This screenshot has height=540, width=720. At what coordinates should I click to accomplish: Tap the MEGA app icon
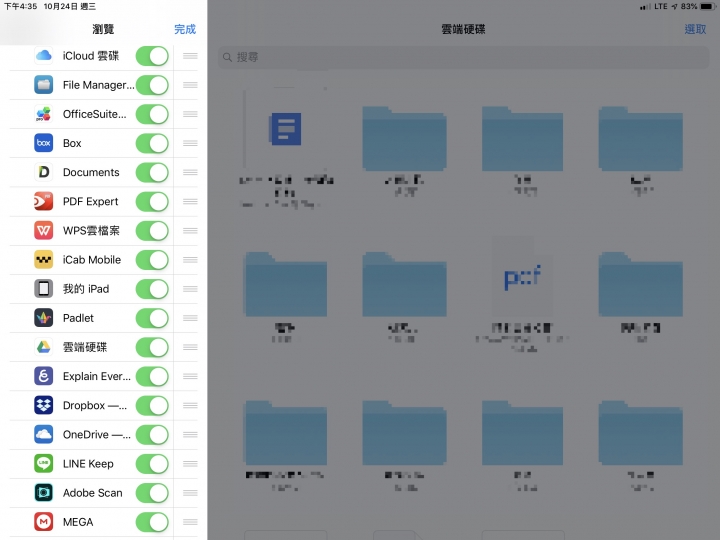(44, 522)
